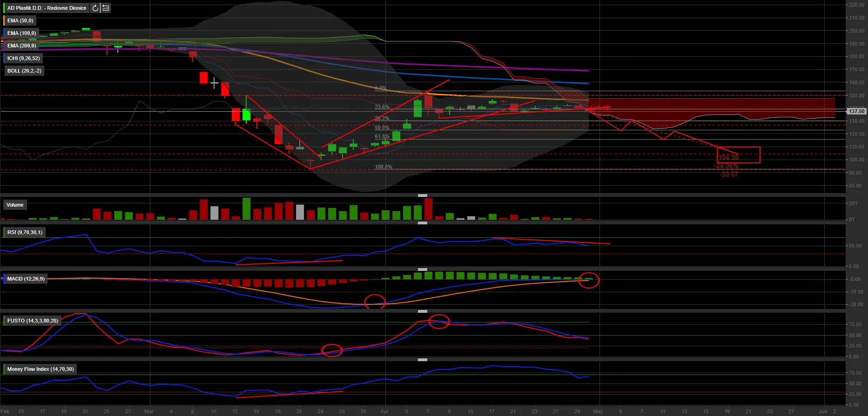The width and height of the screenshot is (868, 416).
Task: Open the BOLL (20,2,-2) indicator label
Action: tap(24, 71)
